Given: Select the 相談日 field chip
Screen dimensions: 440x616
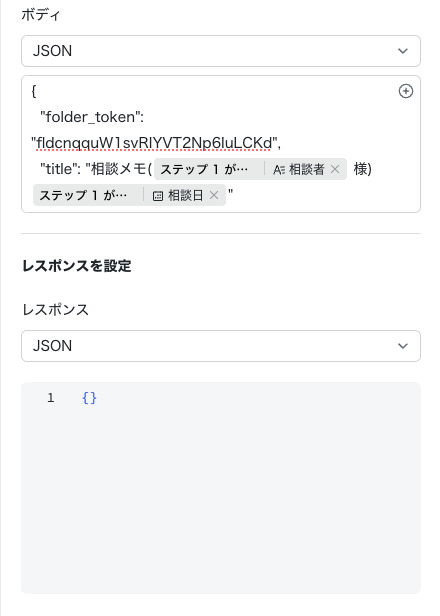Looking at the screenshot, I should [x=129, y=195].
